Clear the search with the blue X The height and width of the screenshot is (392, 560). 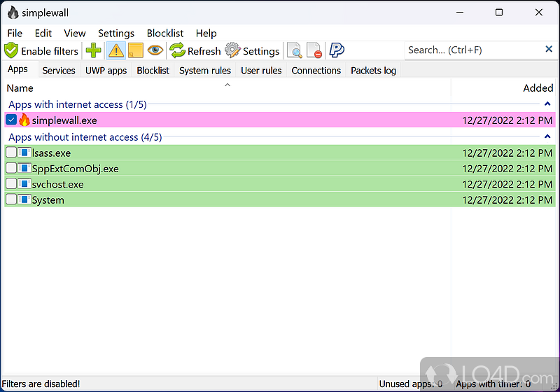(549, 49)
